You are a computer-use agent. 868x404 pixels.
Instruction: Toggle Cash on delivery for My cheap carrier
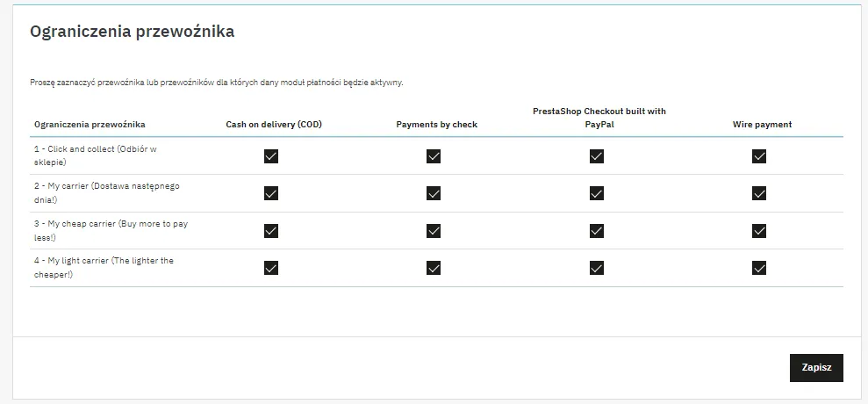[271, 231]
